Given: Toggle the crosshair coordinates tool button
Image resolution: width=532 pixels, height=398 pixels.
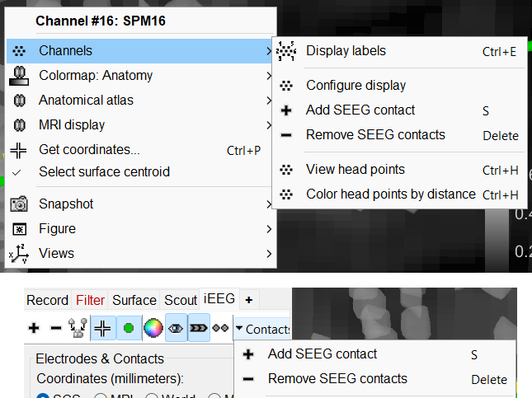Looking at the screenshot, I should coord(103,328).
